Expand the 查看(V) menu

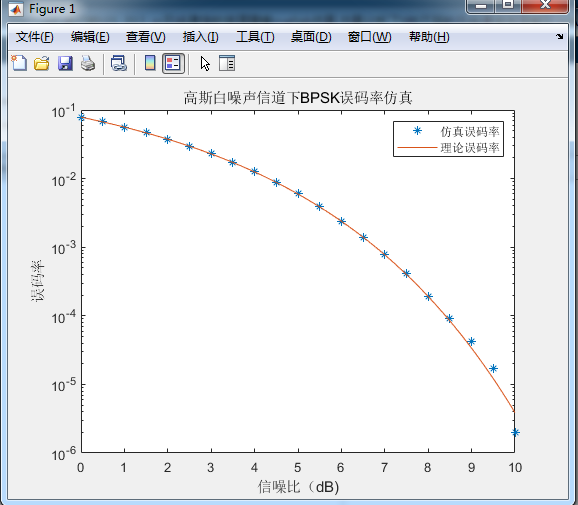(x=146, y=37)
